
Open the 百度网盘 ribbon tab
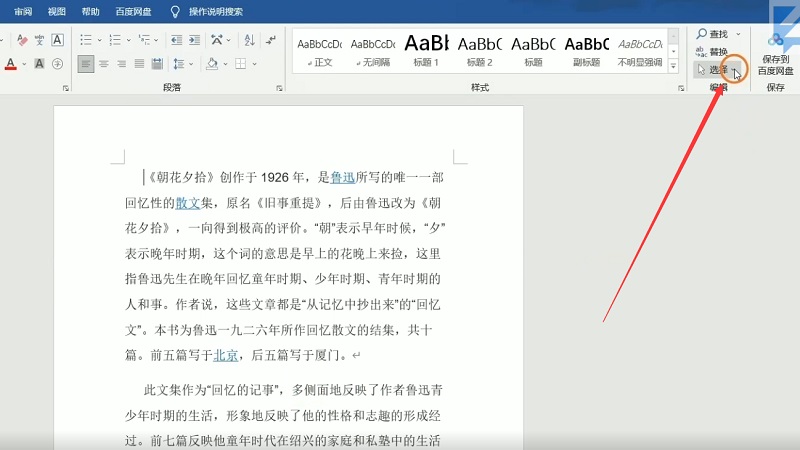pos(134,11)
